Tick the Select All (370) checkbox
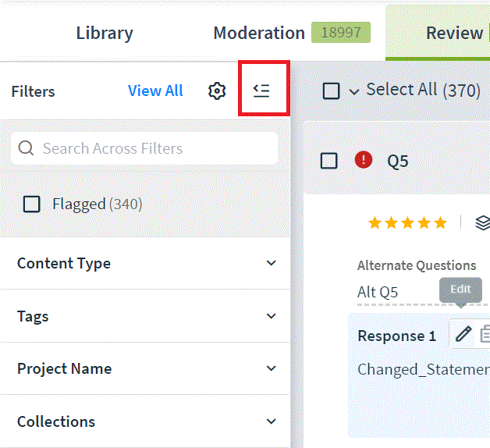Image resolution: width=490 pixels, height=448 pixels. 332,91
